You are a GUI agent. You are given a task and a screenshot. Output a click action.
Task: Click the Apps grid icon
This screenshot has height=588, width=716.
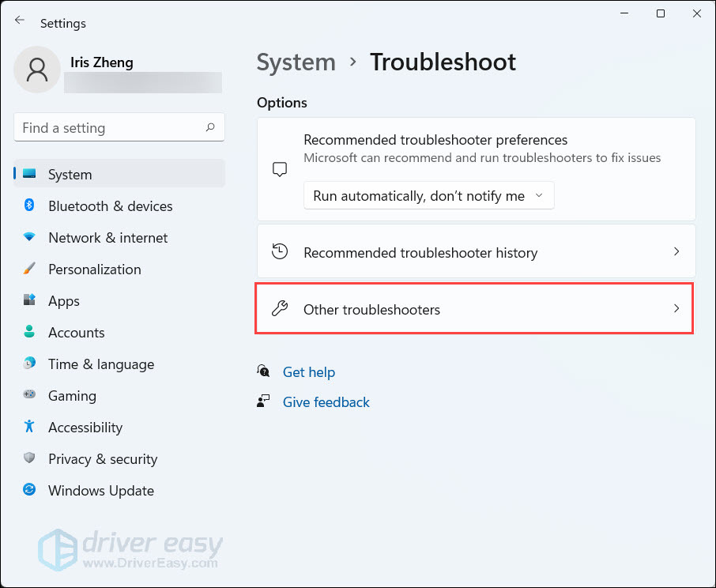point(29,300)
